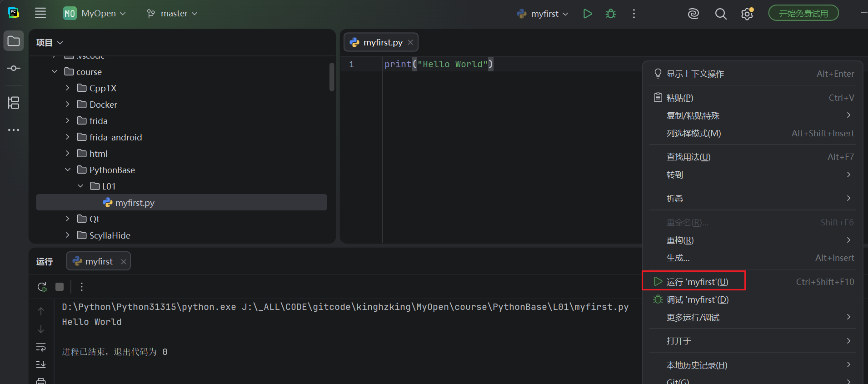Collapse the PythonBase folder
This screenshot has width=868, height=384.
(x=68, y=170)
